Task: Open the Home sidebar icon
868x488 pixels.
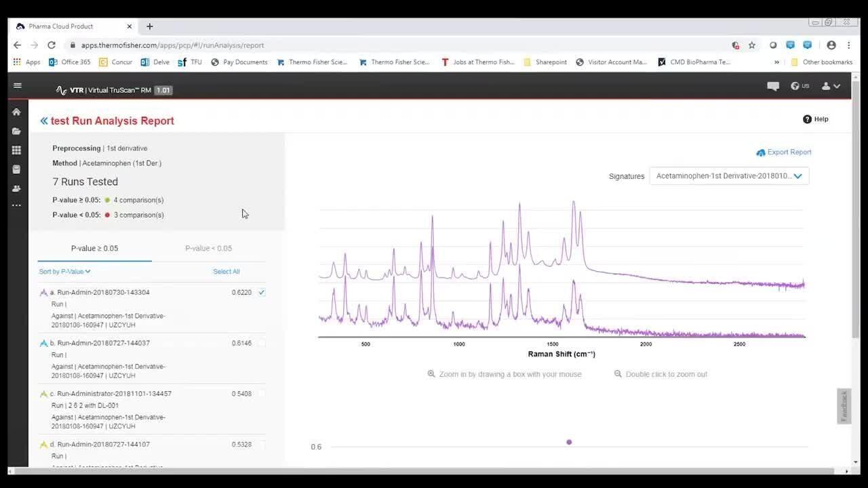Action: [17, 112]
